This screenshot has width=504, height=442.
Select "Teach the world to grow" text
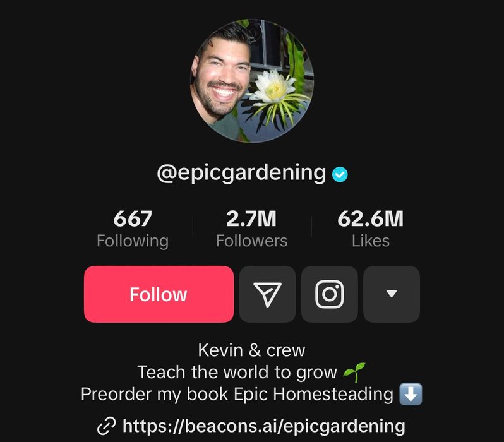(237, 373)
